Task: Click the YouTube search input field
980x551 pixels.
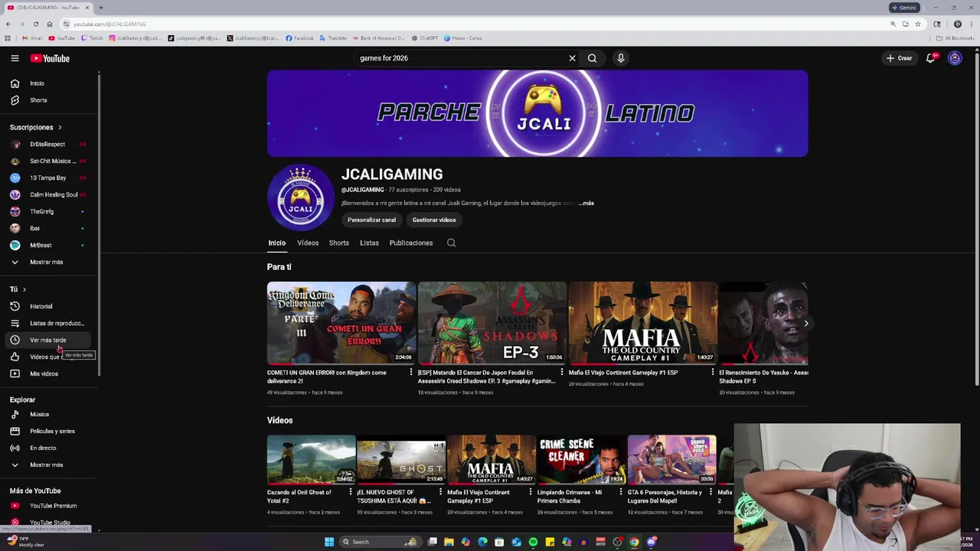Action: click(459, 58)
